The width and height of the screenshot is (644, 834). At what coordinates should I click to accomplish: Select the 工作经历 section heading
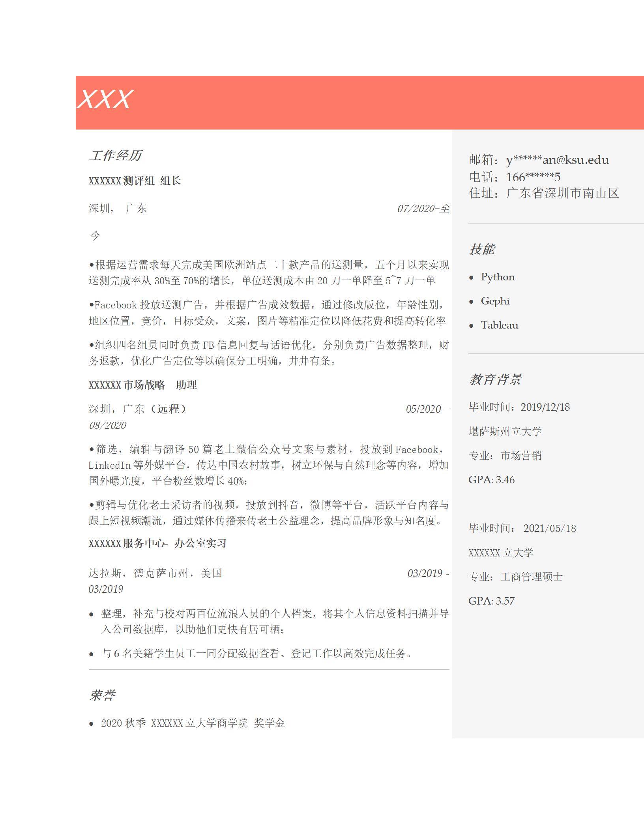[115, 156]
